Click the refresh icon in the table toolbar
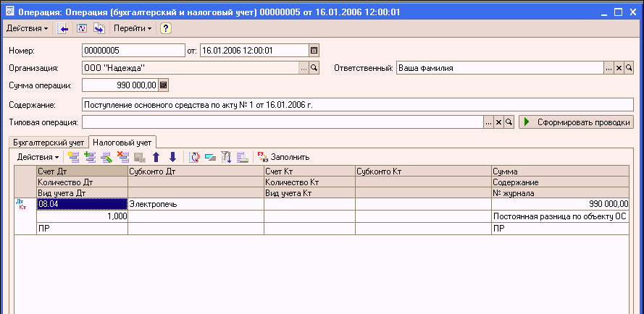 [194, 156]
